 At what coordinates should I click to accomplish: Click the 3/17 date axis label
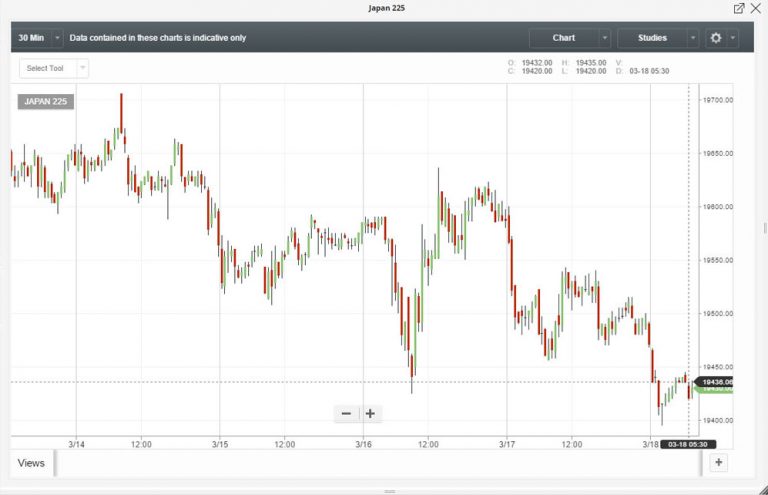[x=507, y=445]
